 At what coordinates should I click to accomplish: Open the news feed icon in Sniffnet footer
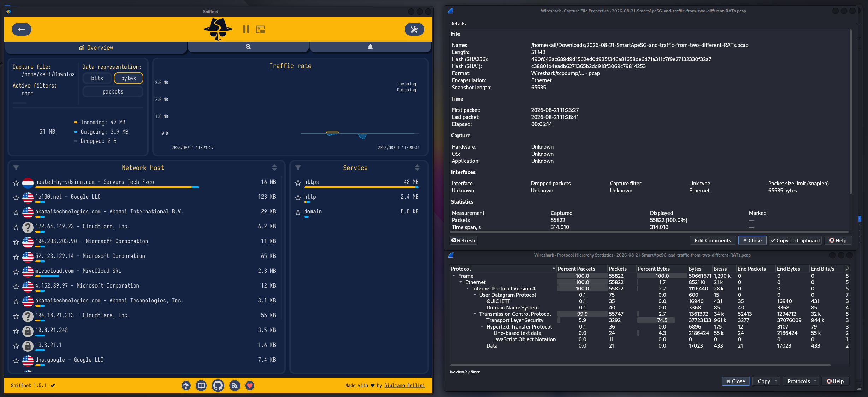(x=235, y=386)
